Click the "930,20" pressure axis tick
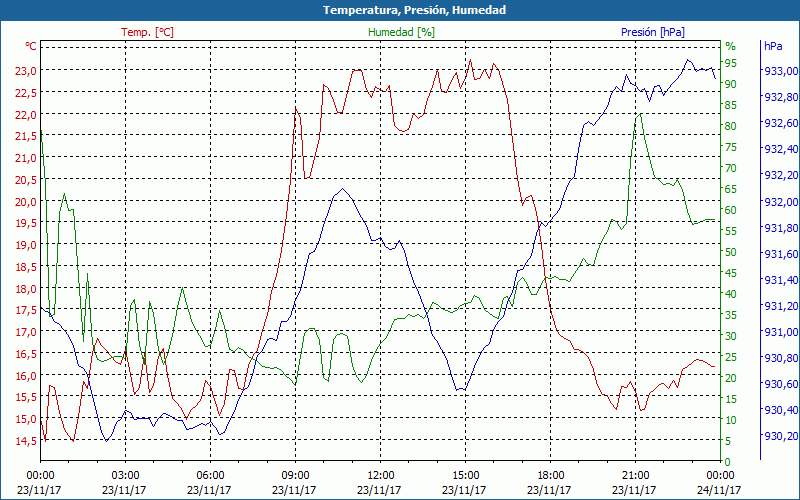This screenshot has height=500, width=800. (x=780, y=436)
